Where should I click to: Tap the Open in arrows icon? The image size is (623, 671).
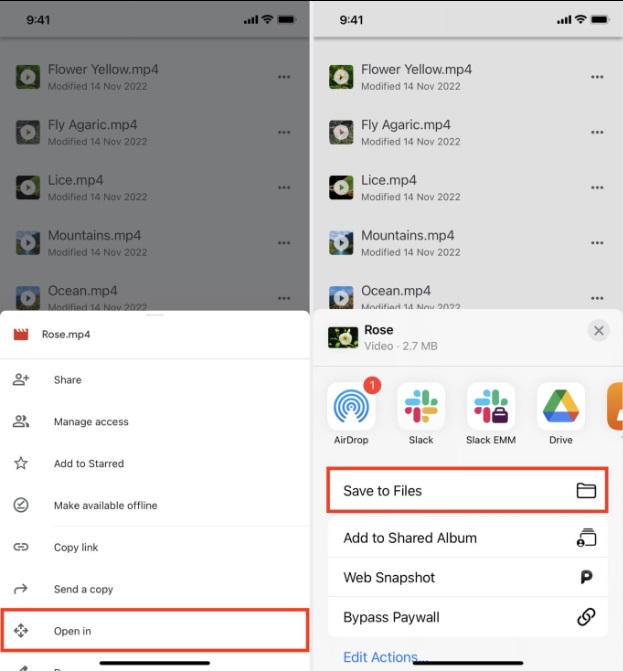tap(21, 630)
